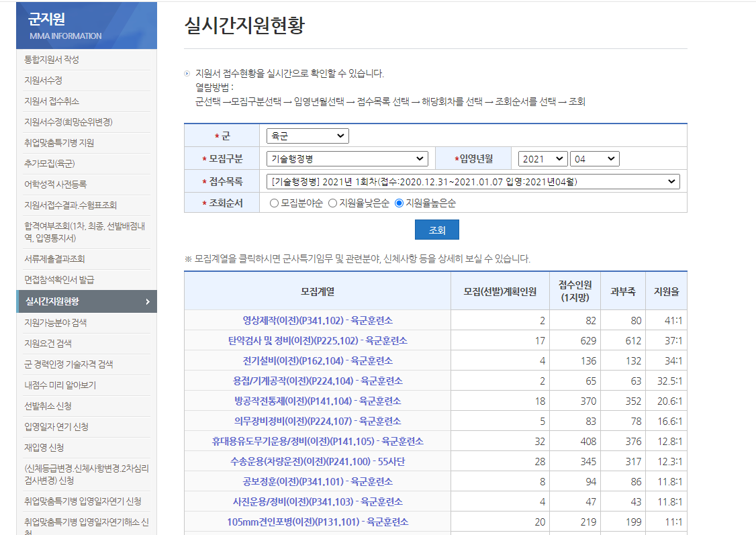
Task: Open 통합지원서 작성 in sidebar
Action: [52, 60]
